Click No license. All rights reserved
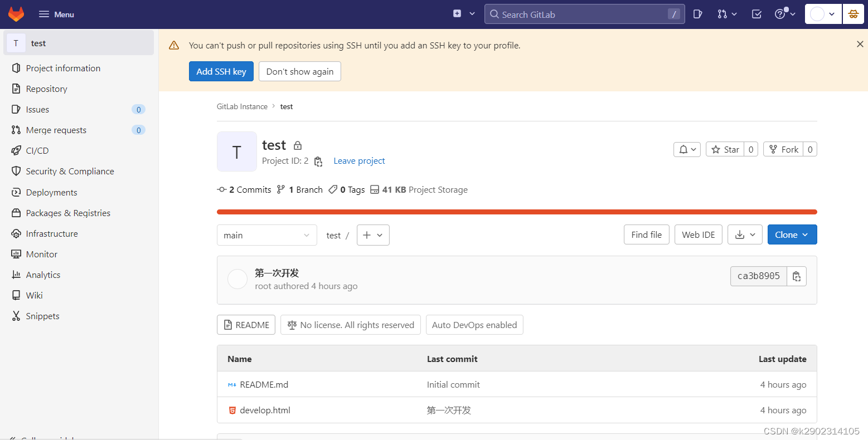The width and height of the screenshot is (868, 440). coord(351,325)
